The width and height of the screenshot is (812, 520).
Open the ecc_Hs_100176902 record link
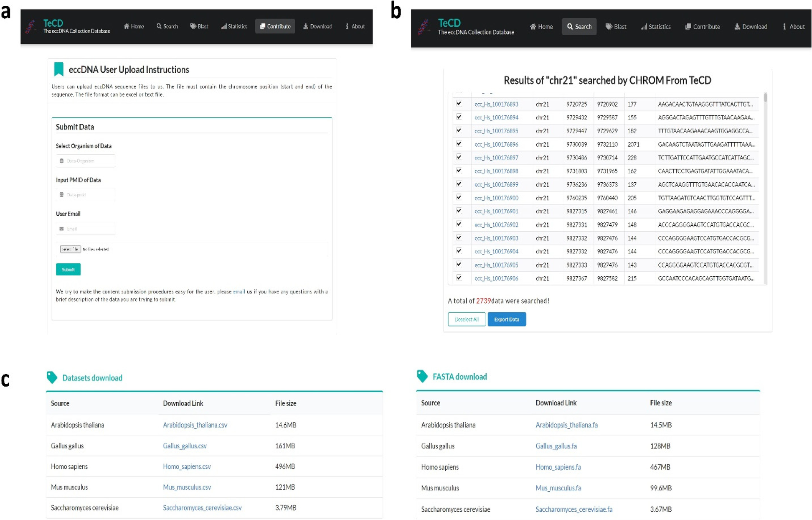coord(496,225)
